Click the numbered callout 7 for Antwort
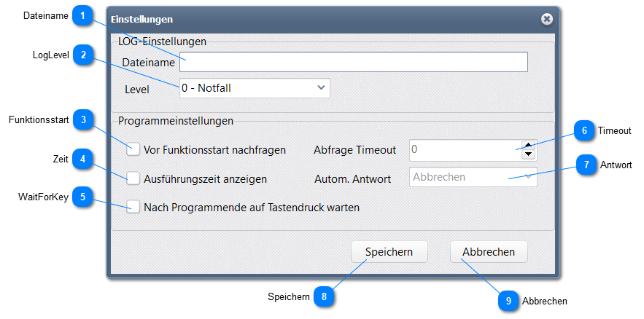Image resolution: width=644 pixels, height=319 pixels. tap(586, 165)
